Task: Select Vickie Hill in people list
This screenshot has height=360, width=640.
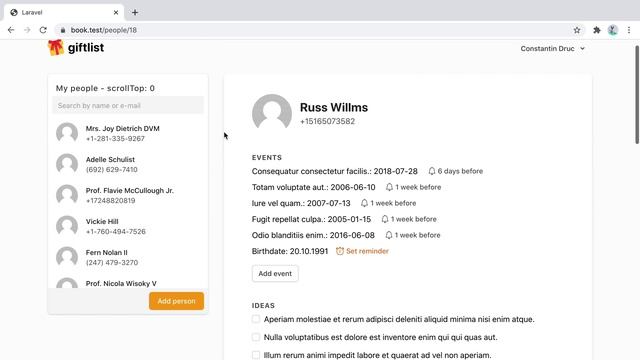Action: click(x=128, y=226)
